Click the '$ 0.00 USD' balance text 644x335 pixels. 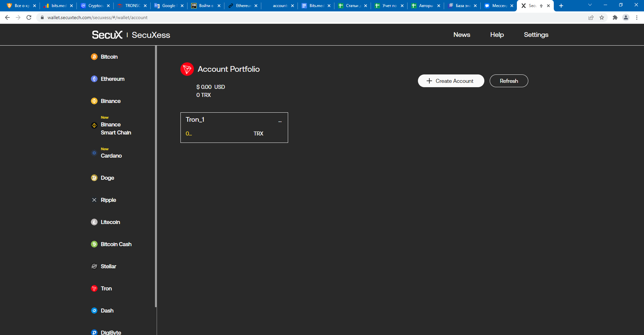pos(211,87)
